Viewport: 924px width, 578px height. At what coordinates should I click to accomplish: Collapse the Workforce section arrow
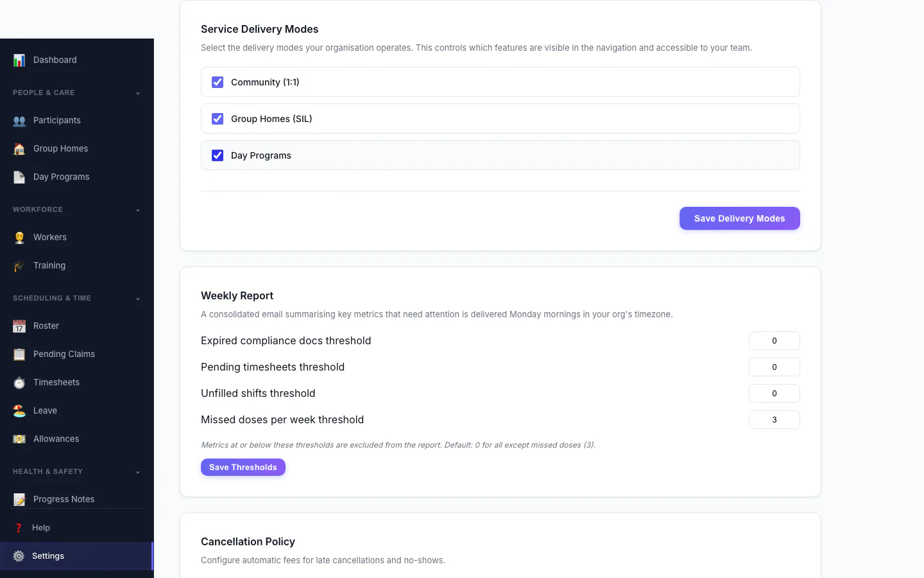137,210
